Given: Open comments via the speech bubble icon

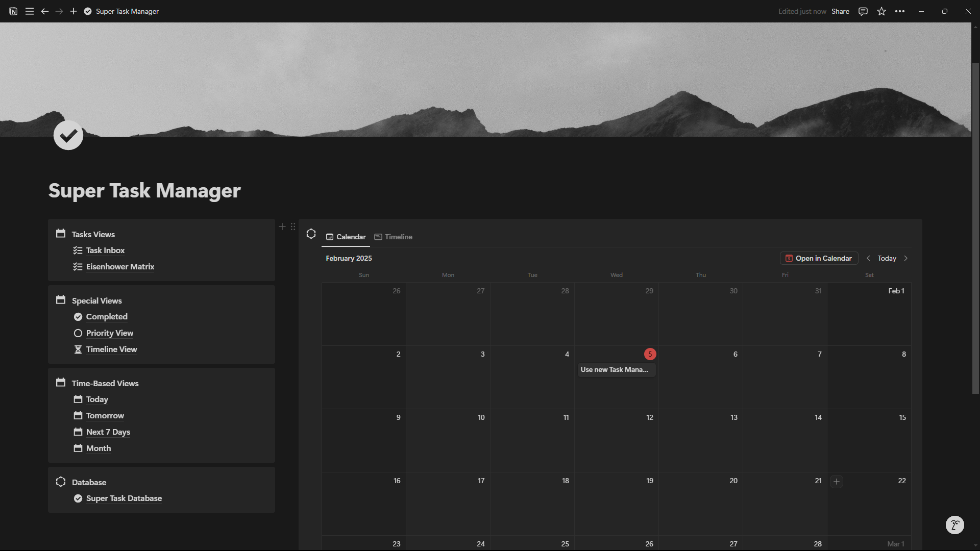Looking at the screenshot, I should (x=863, y=11).
